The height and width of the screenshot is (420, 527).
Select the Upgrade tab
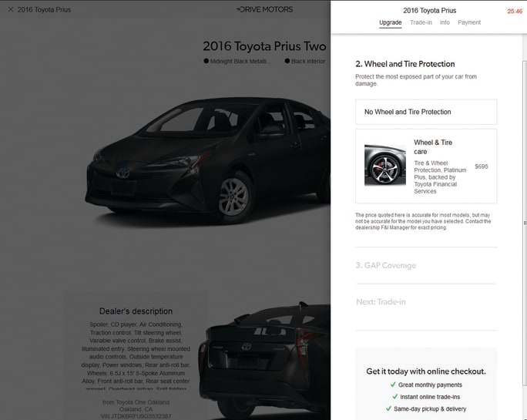click(x=391, y=23)
